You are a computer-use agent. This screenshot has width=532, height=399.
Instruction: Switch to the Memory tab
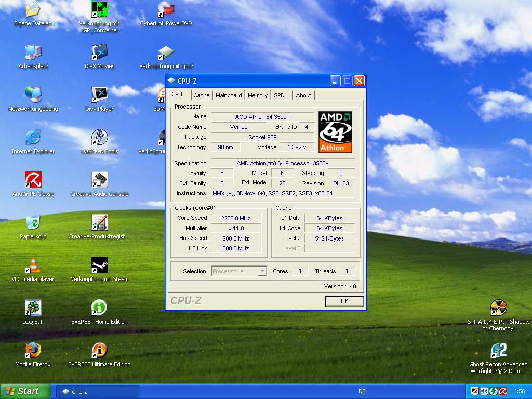(x=258, y=95)
